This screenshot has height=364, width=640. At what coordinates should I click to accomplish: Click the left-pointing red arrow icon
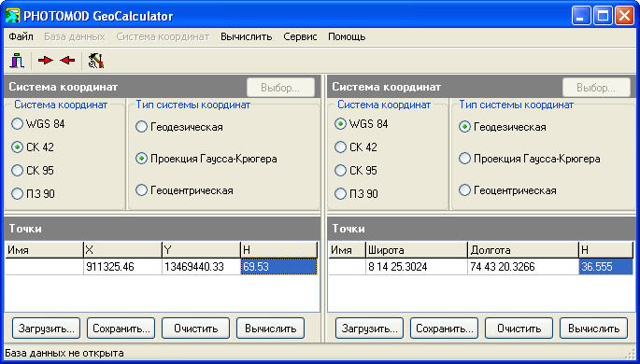coord(67,61)
